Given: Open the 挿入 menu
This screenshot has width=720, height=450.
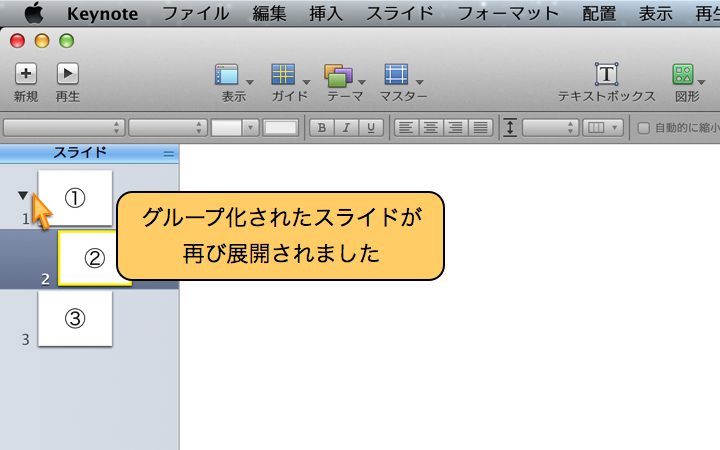Looking at the screenshot, I should pos(326,14).
